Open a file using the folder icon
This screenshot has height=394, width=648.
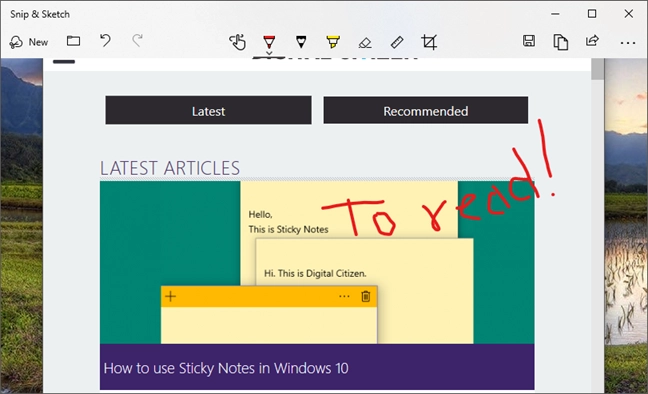pyautogui.click(x=74, y=41)
